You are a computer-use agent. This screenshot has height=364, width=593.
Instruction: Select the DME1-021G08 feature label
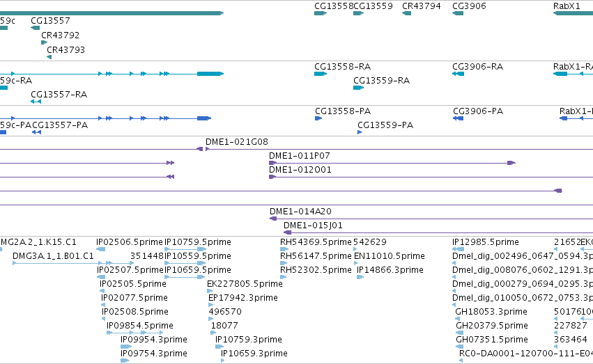coord(237,142)
